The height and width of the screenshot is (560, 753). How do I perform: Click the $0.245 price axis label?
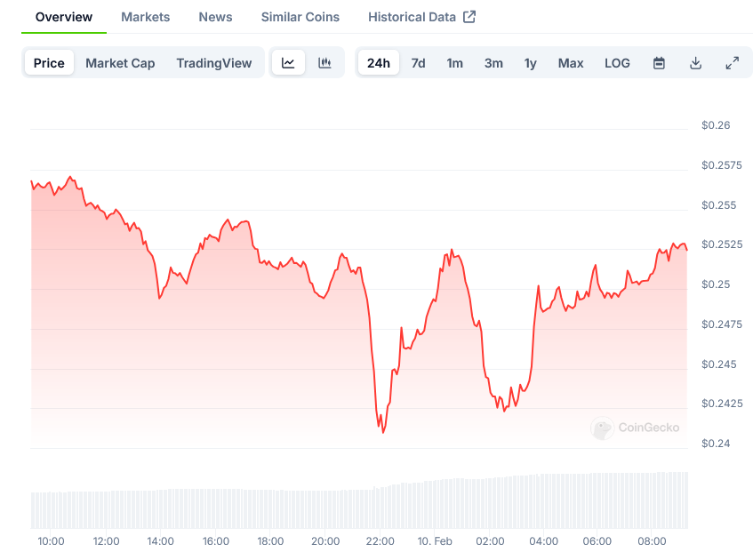tap(718, 364)
